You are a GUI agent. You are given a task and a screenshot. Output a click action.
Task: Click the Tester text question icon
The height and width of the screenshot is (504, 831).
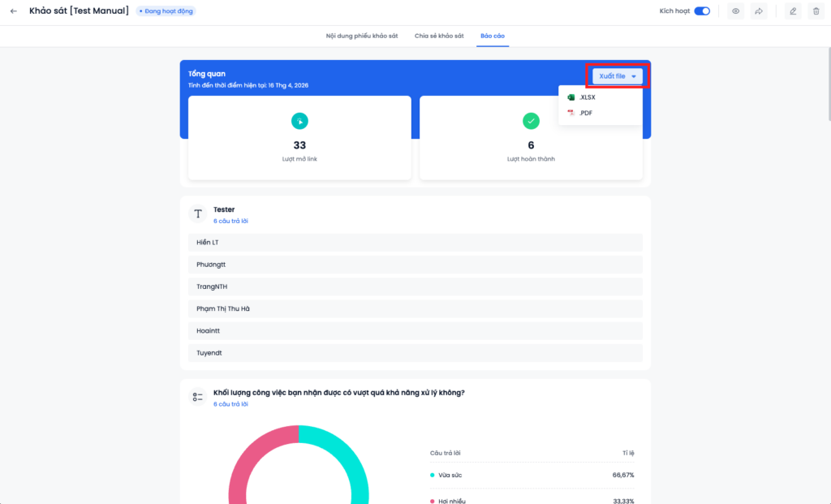click(x=198, y=214)
